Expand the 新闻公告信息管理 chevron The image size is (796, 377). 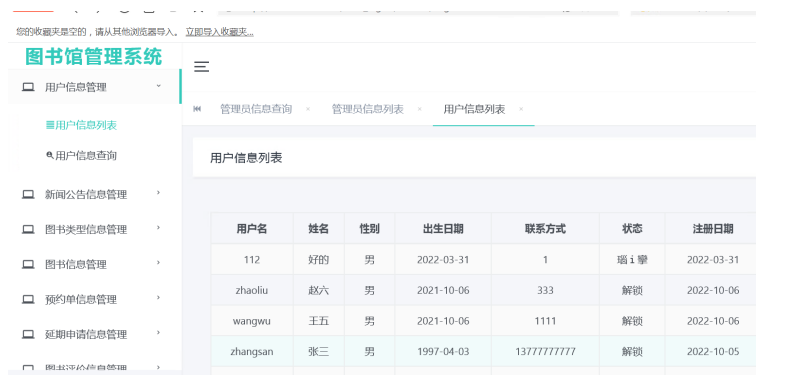pos(158,193)
